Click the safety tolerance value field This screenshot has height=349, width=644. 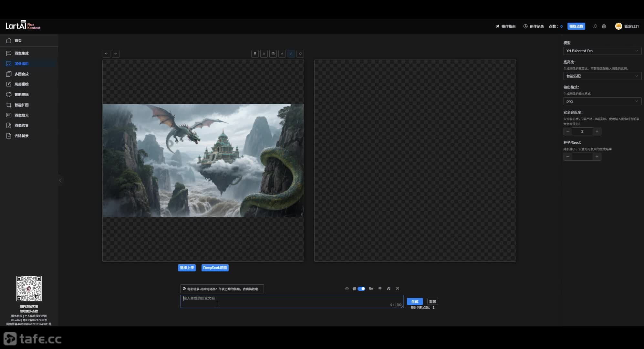coord(582,131)
